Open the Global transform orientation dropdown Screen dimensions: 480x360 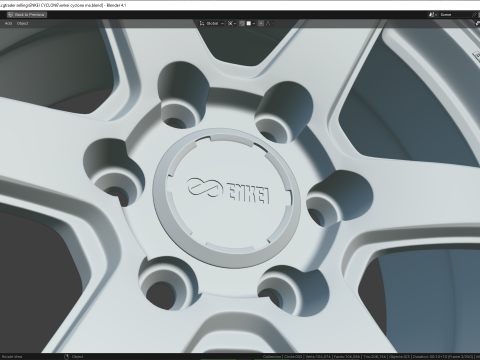point(212,23)
